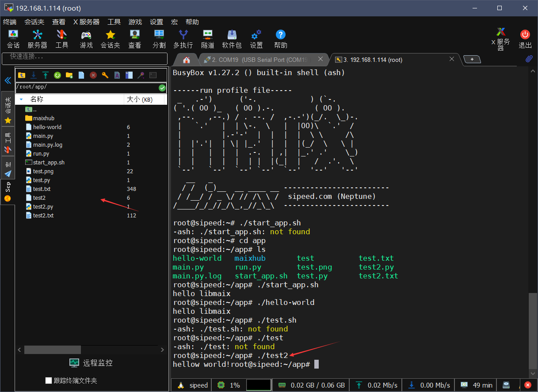Enable 跟踪终端文件夹 checkbox
Viewport: 538px width, 392px height.
click(49, 381)
